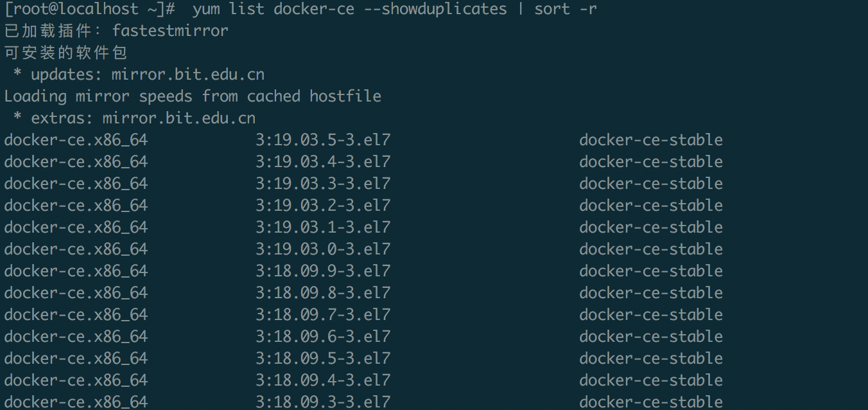Click version 3:18.09.7-3.el7

pos(323,315)
